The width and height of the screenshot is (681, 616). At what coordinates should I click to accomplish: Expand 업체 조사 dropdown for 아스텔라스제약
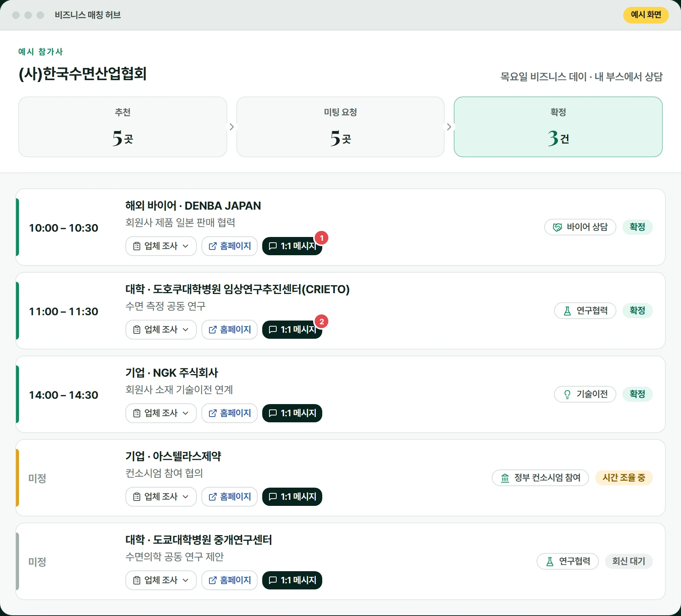click(161, 497)
